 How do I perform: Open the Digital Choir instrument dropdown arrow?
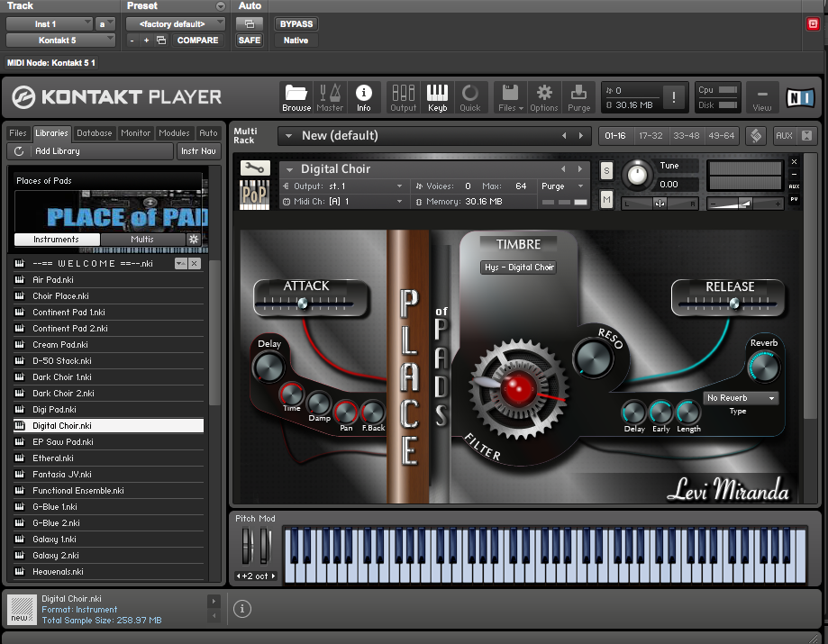click(289, 169)
